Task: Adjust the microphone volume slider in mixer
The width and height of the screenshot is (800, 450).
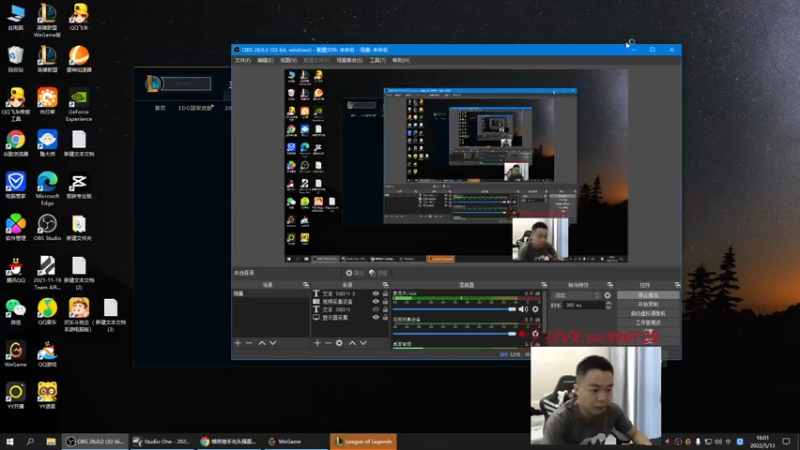Action: (x=454, y=309)
